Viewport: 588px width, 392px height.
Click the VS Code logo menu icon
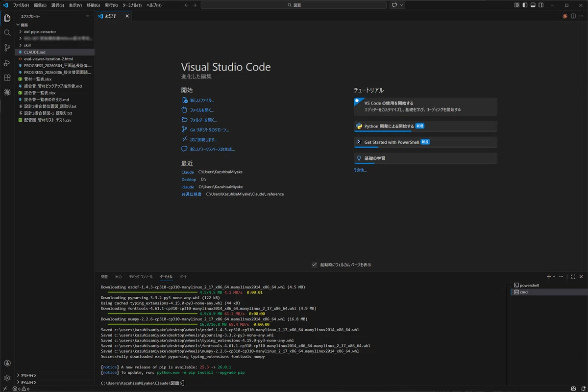pos(5,5)
